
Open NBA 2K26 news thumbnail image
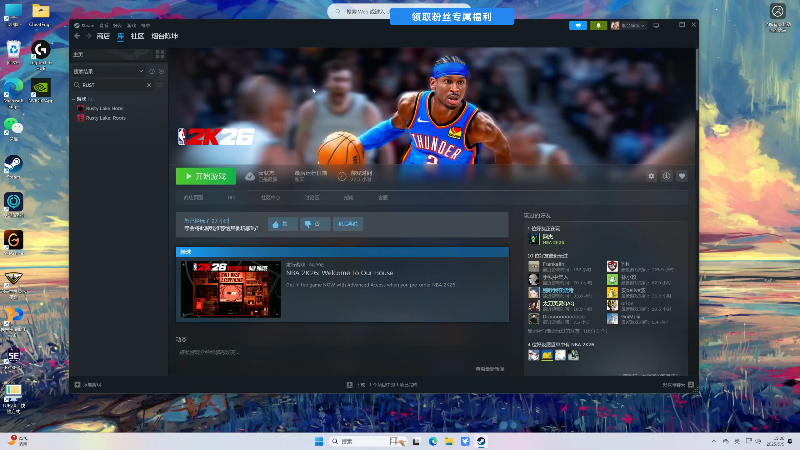coord(231,289)
